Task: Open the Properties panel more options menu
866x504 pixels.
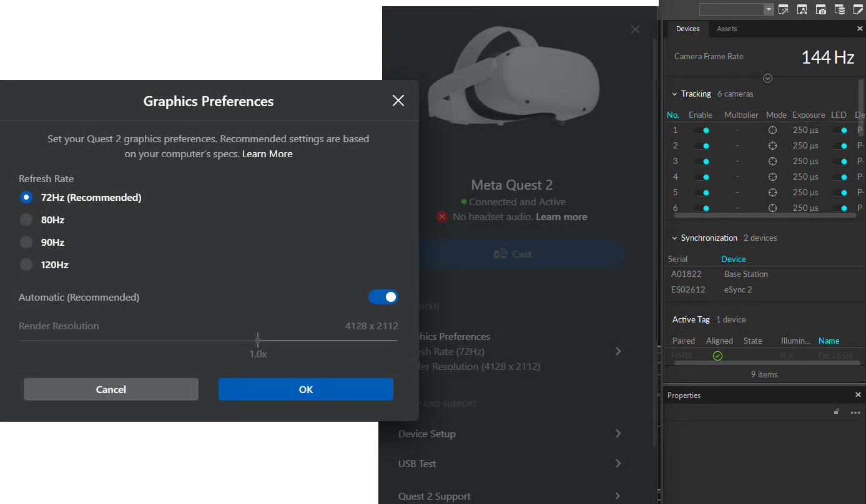Action: (x=855, y=412)
